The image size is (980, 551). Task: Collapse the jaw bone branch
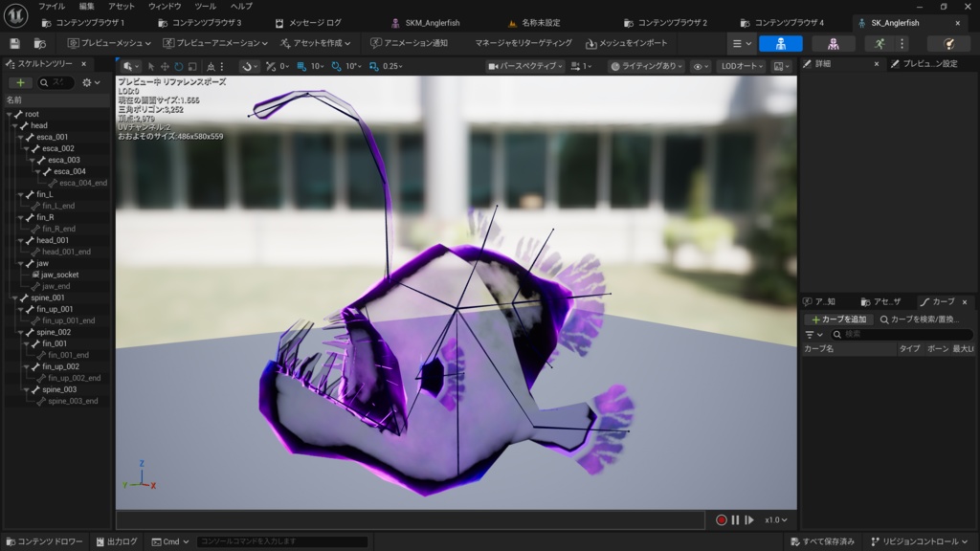(x=21, y=264)
